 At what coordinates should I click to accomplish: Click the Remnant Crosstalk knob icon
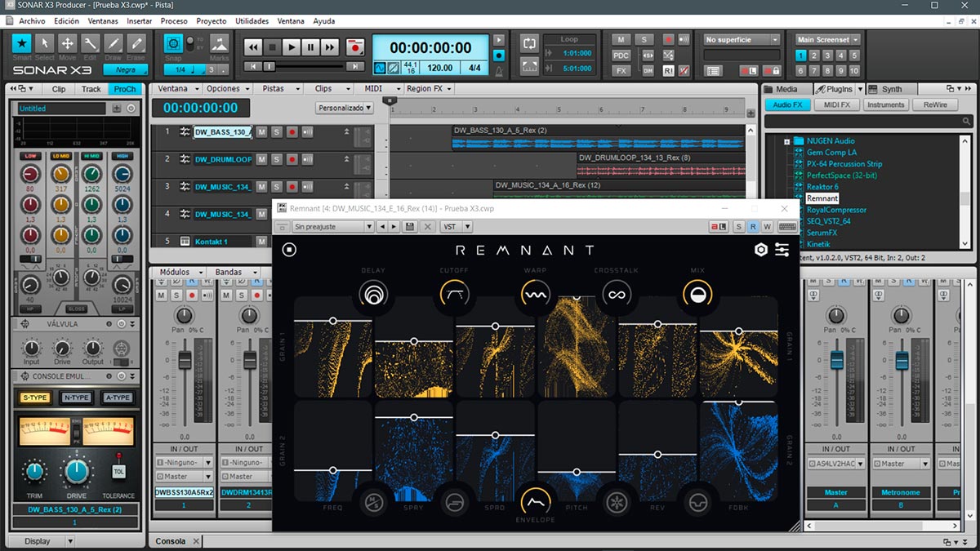pos(616,295)
